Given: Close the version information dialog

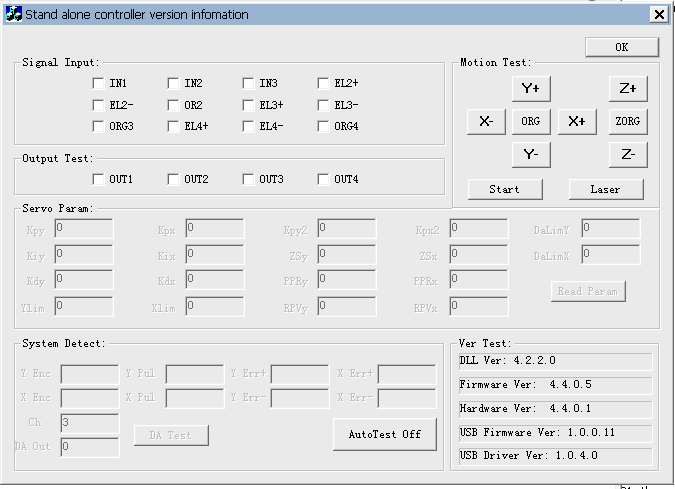Looking at the screenshot, I should [658, 14].
